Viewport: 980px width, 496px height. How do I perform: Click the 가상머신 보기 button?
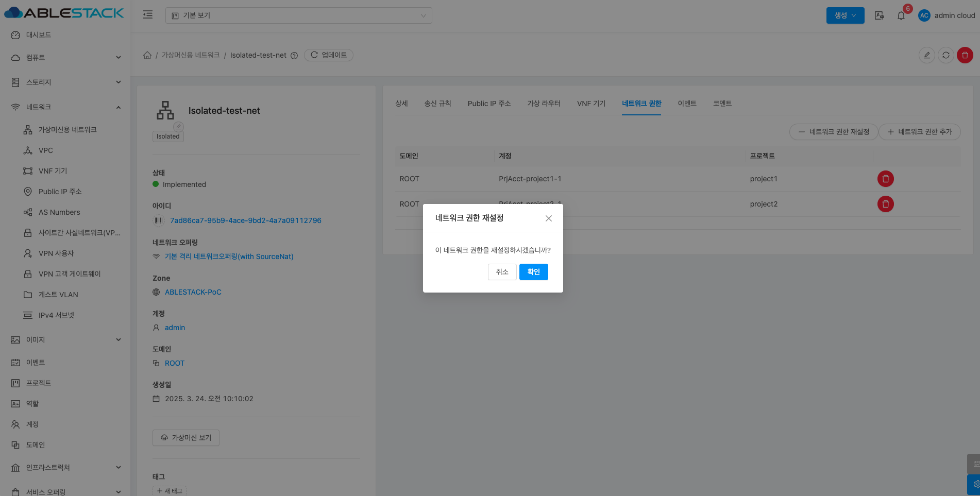tap(186, 438)
